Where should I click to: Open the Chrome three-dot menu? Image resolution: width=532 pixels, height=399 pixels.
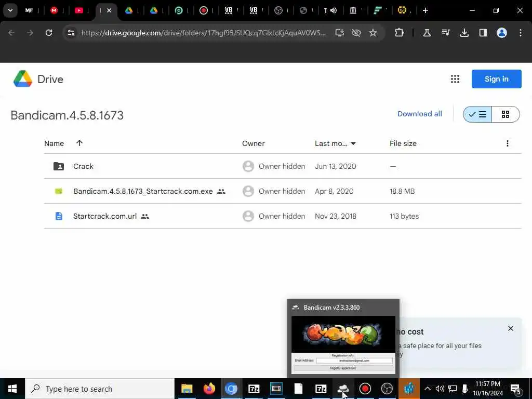click(521, 33)
